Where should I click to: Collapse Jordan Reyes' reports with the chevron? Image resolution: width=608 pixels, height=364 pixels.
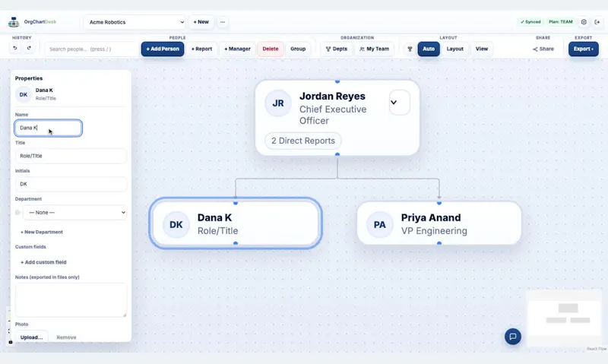click(400, 103)
